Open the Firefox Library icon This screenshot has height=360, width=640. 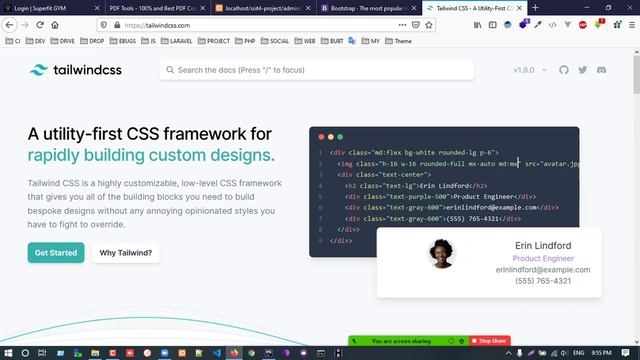(477, 25)
